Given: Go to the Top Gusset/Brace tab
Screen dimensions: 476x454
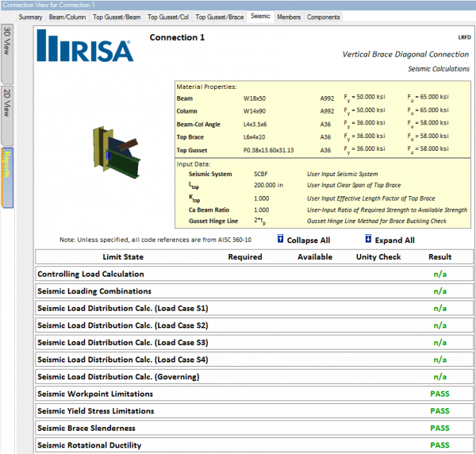Looking at the screenshot, I should pyautogui.click(x=220, y=17).
